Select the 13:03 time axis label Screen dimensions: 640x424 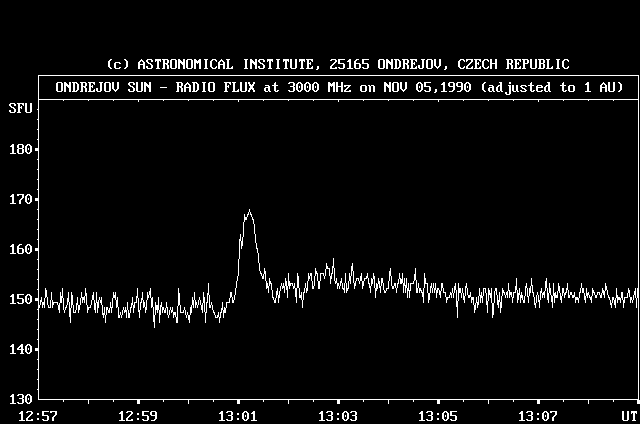click(338, 415)
